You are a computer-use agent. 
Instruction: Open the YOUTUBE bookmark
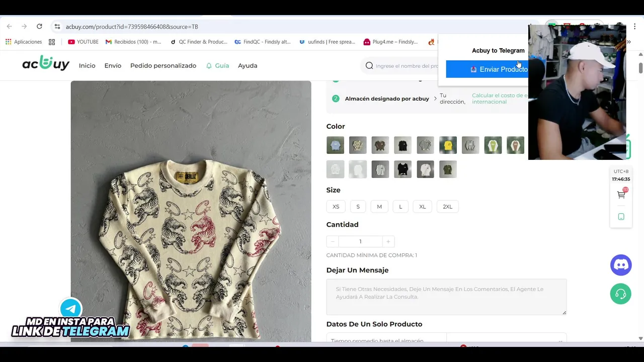pyautogui.click(x=83, y=42)
